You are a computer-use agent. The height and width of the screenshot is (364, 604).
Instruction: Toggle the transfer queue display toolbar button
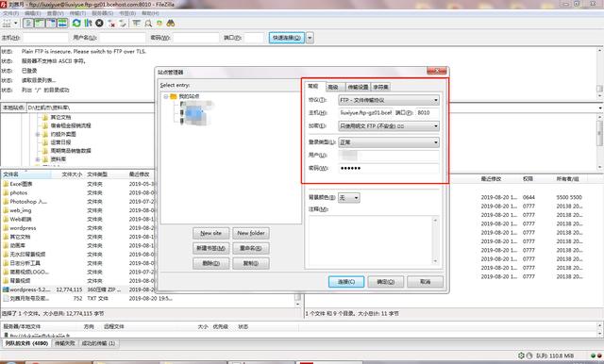[x=62, y=24]
